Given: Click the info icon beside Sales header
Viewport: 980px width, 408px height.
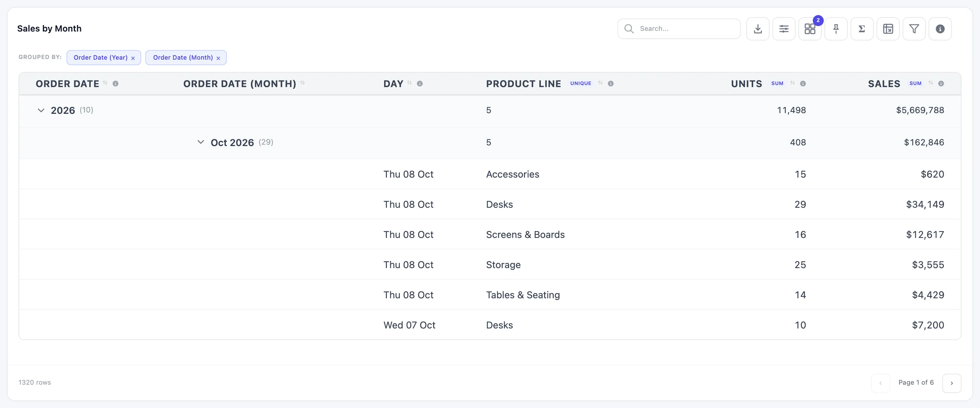Looking at the screenshot, I should (941, 84).
